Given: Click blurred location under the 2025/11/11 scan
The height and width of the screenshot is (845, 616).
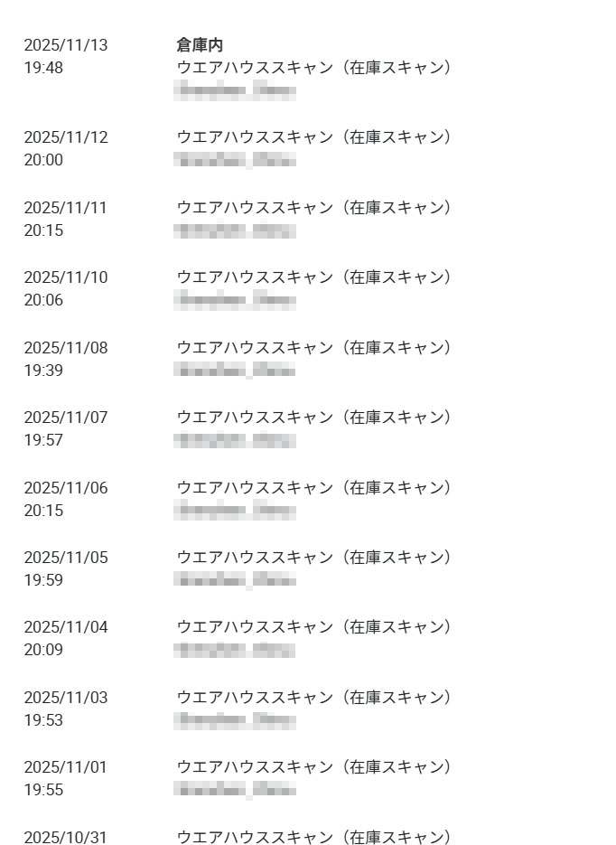Looking at the screenshot, I should click(235, 230).
